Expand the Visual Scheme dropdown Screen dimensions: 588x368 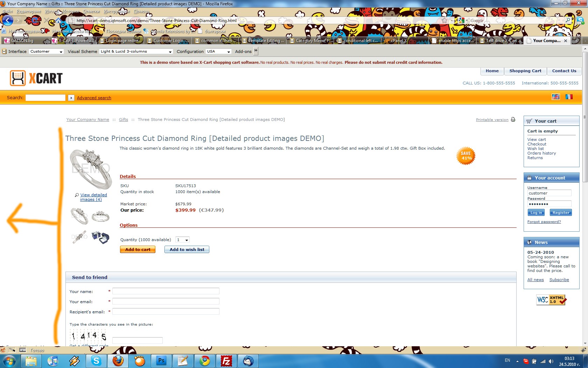[136, 52]
